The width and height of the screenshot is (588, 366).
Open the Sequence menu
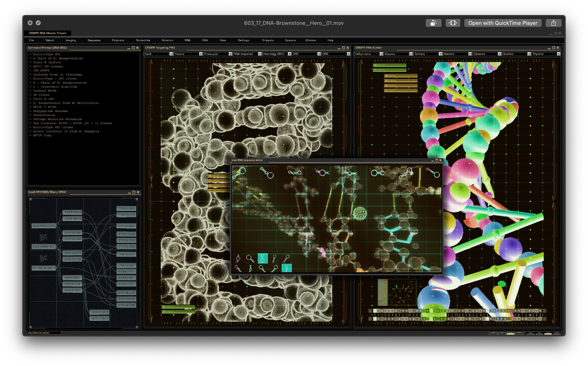pos(94,40)
